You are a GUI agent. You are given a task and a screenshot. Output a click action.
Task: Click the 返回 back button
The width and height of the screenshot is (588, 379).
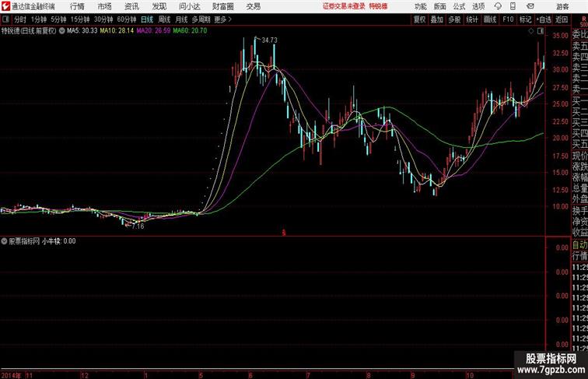click(562, 19)
